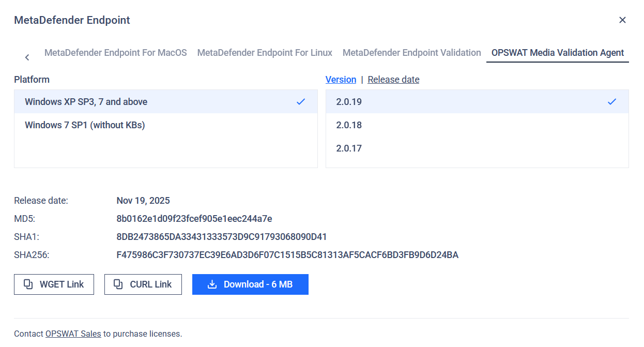The height and width of the screenshot is (347, 644).
Task: Select version 2.0.18
Action: 349,125
